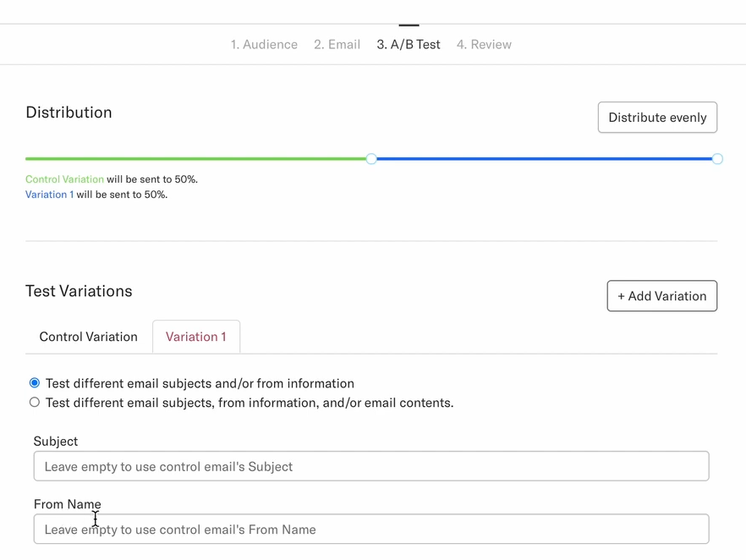
Task: Click the Distribute evenly button
Action: (657, 117)
